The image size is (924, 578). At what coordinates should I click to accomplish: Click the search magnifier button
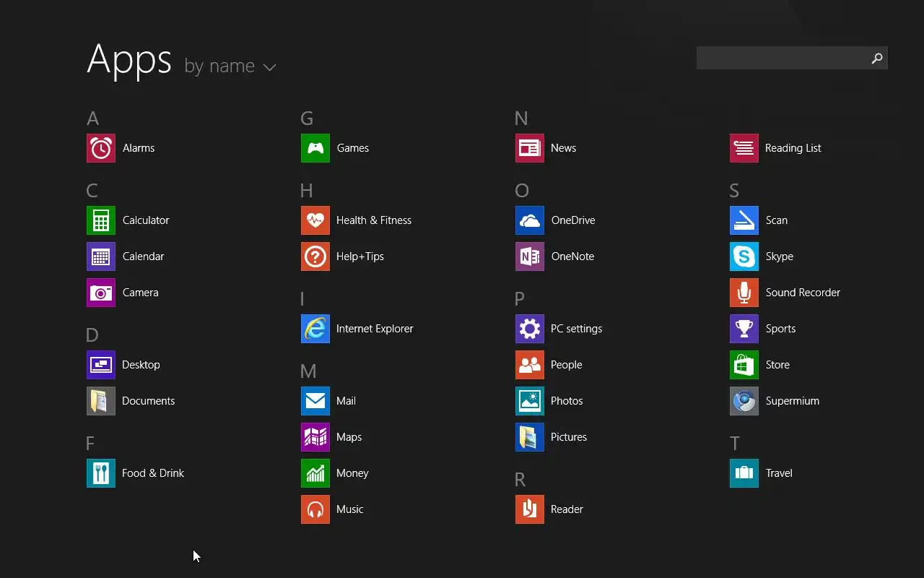point(877,58)
